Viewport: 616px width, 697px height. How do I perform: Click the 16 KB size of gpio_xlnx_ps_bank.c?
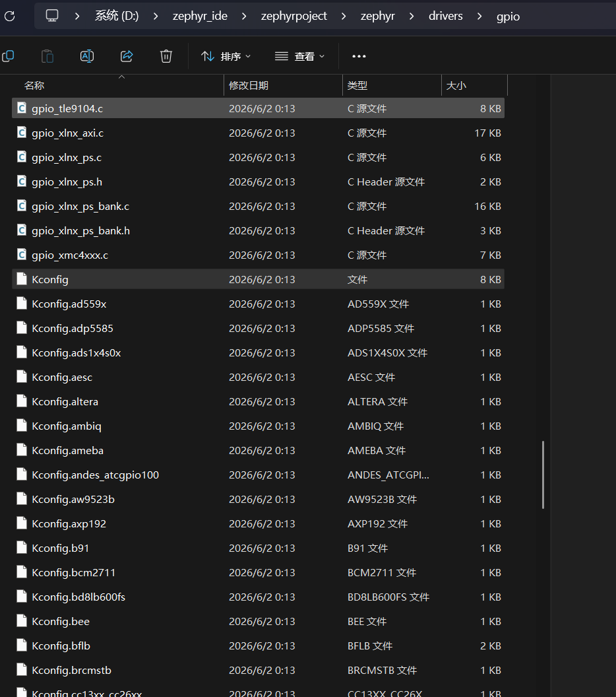487,206
